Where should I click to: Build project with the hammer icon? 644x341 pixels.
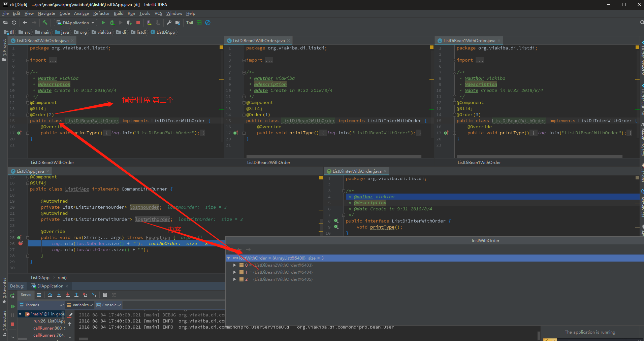point(45,23)
